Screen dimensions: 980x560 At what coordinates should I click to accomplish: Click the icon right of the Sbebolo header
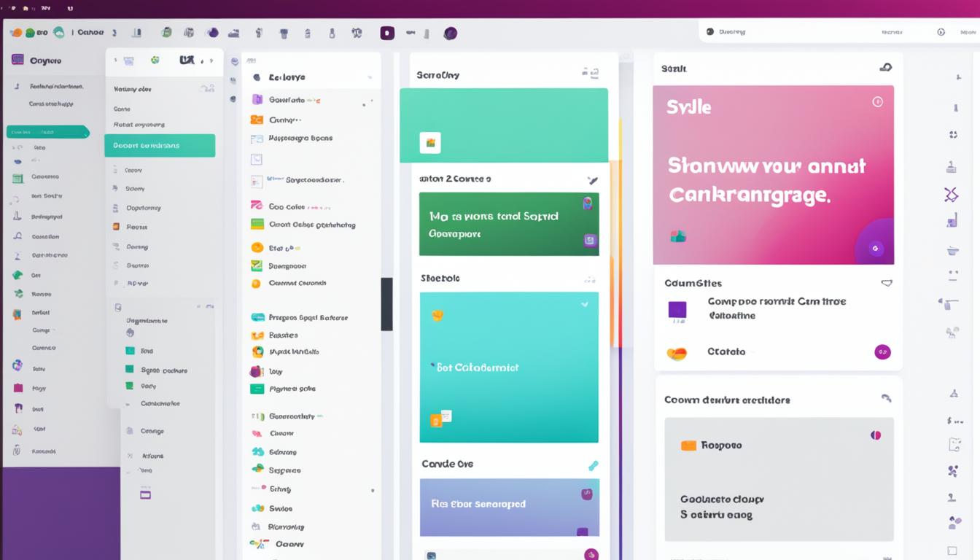pos(589,279)
